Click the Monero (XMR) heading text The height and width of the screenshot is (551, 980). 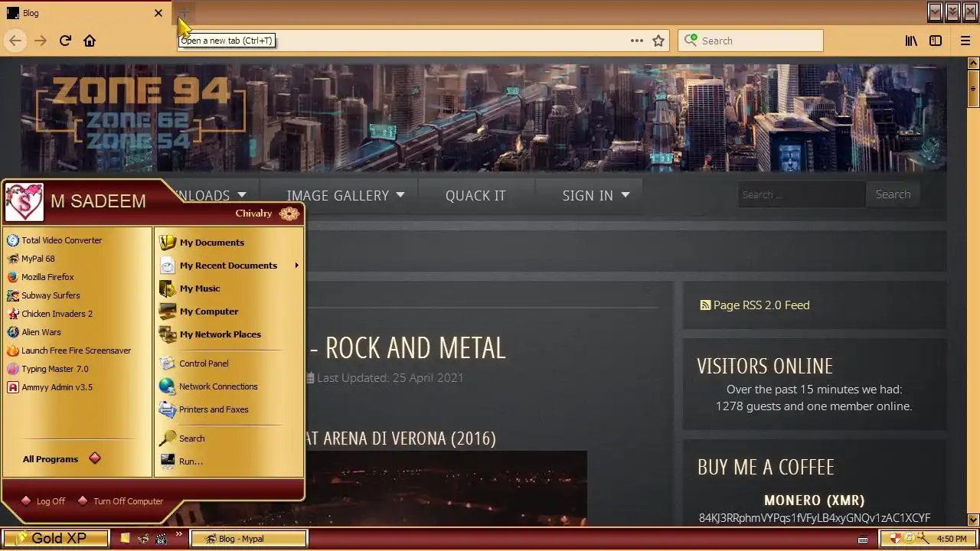814,500
